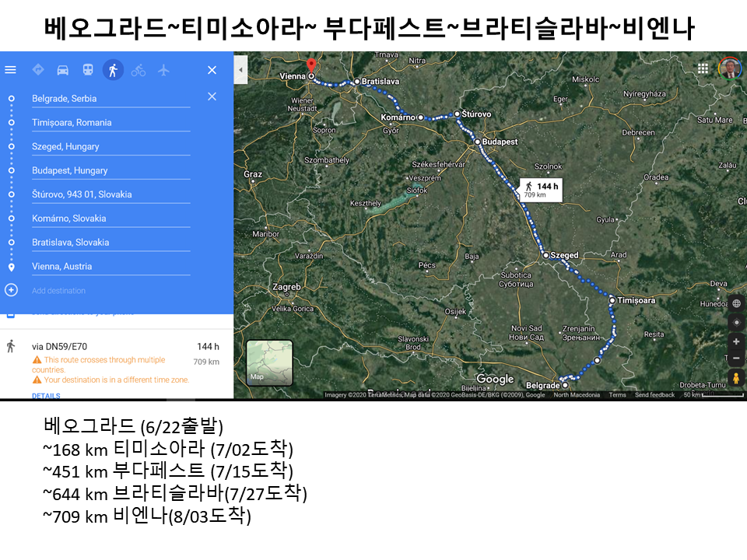
Task: Click the Timișoara waypoint marker on map
Action: (612, 300)
